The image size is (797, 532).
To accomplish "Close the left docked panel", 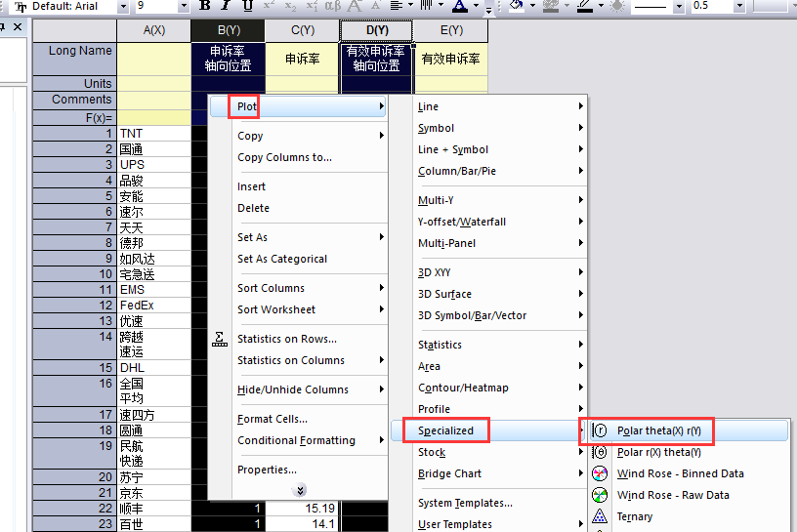I will [18, 27].
